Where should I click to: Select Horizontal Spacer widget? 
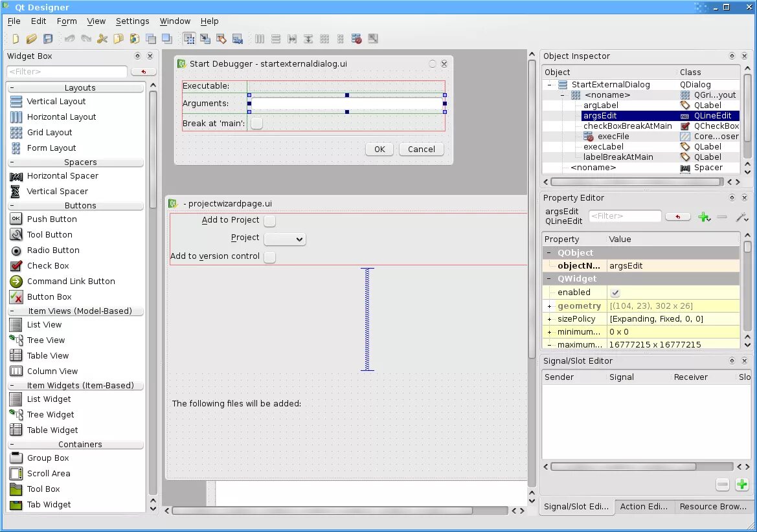click(x=62, y=176)
